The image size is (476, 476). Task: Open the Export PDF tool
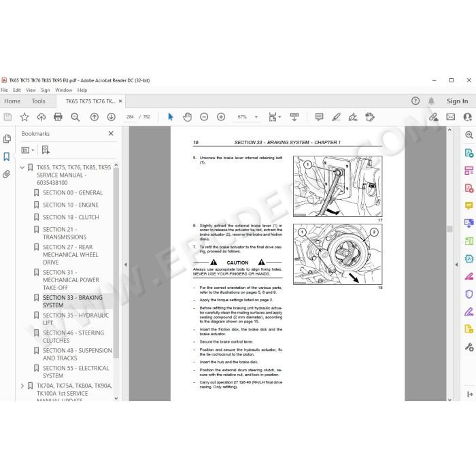469,153
